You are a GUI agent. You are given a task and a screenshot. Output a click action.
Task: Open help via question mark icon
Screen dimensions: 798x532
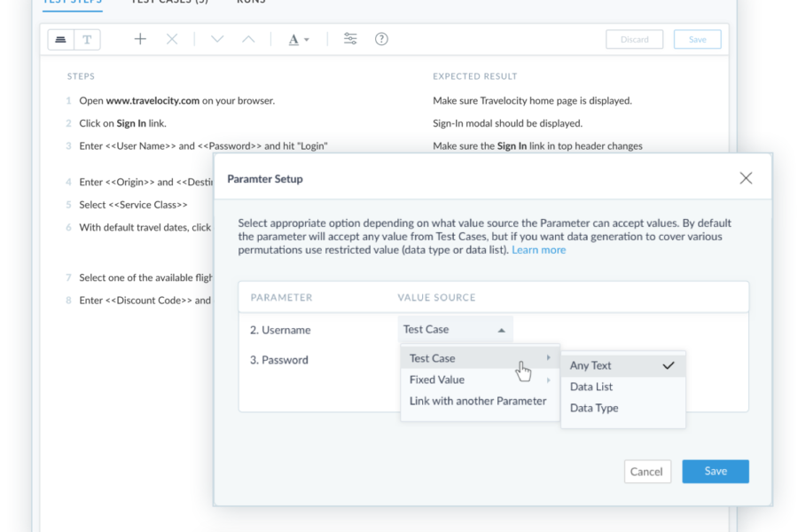(381, 39)
